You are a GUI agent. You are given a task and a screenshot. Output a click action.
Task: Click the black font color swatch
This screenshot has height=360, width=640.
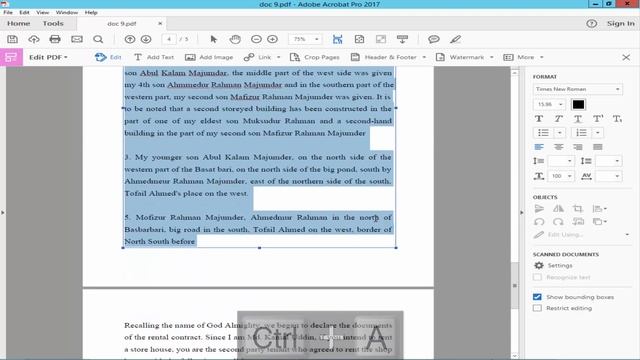coord(578,104)
